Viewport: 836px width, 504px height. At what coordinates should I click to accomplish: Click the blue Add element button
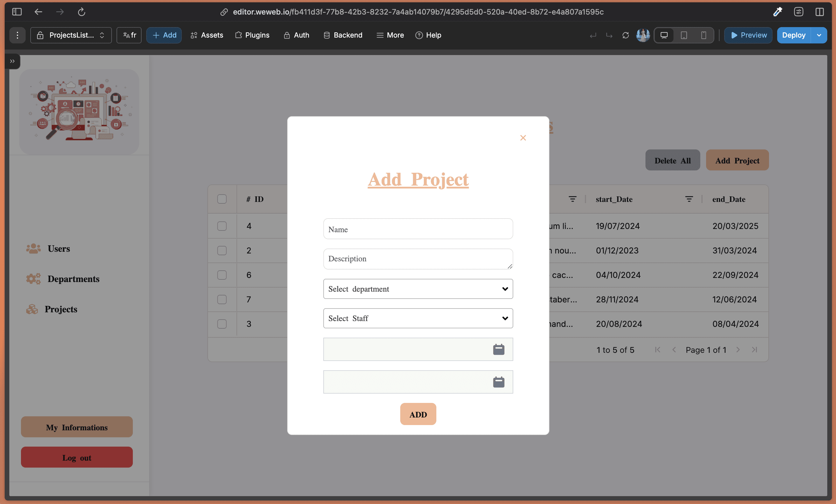pyautogui.click(x=164, y=35)
